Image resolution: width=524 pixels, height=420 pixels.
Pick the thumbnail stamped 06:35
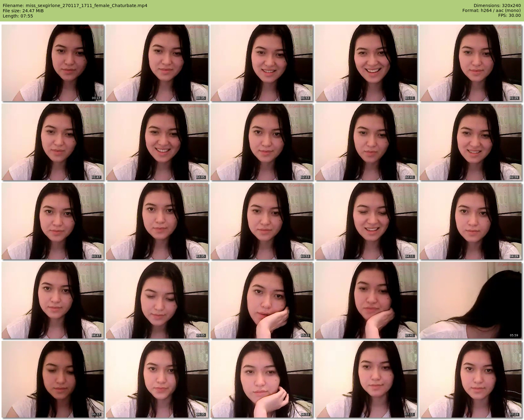point(157,379)
